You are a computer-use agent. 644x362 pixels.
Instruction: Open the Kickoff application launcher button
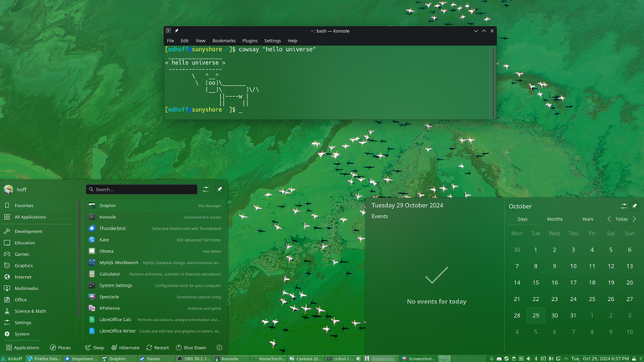pyautogui.click(x=12, y=359)
